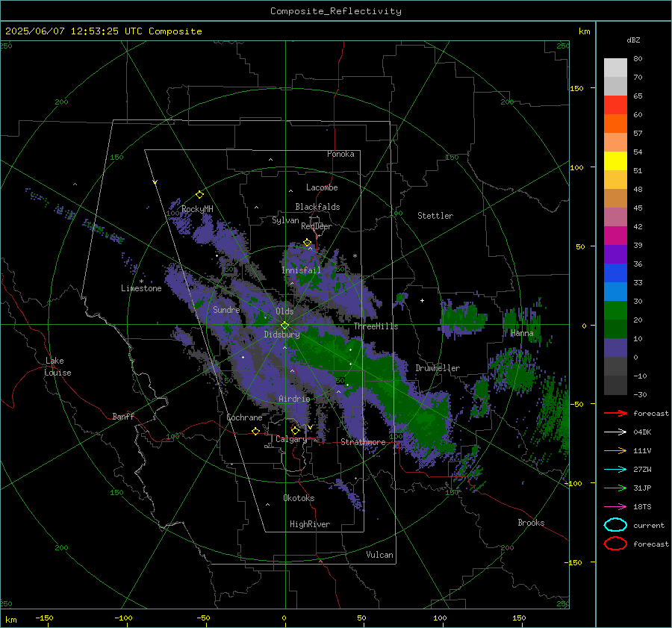Image resolution: width=672 pixels, height=628 pixels.
Task: Select the 60 dBZ orange swatch
Action: [615, 123]
